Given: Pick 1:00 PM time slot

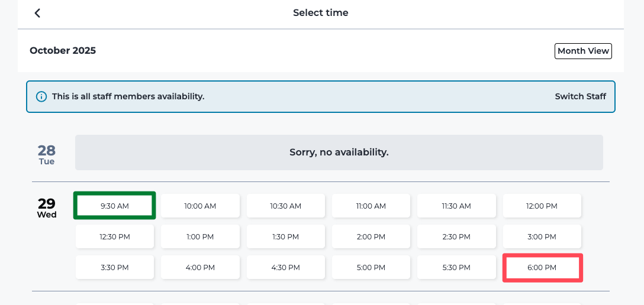Looking at the screenshot, I should coord(200,236).
